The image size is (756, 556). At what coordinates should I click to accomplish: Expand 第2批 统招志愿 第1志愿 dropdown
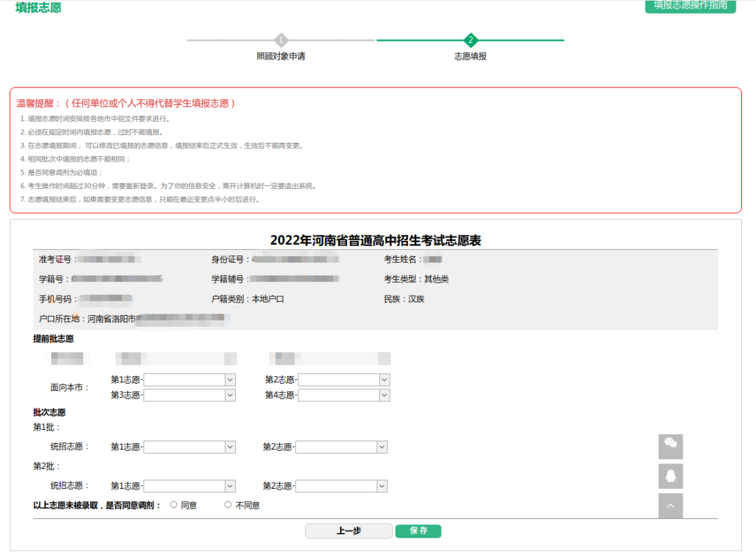coord(190,486)
